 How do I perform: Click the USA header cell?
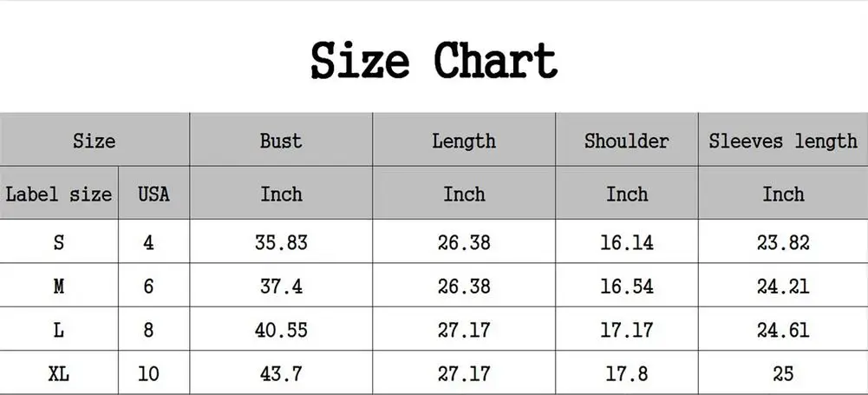pyautogui.click(x=153, y=194)
